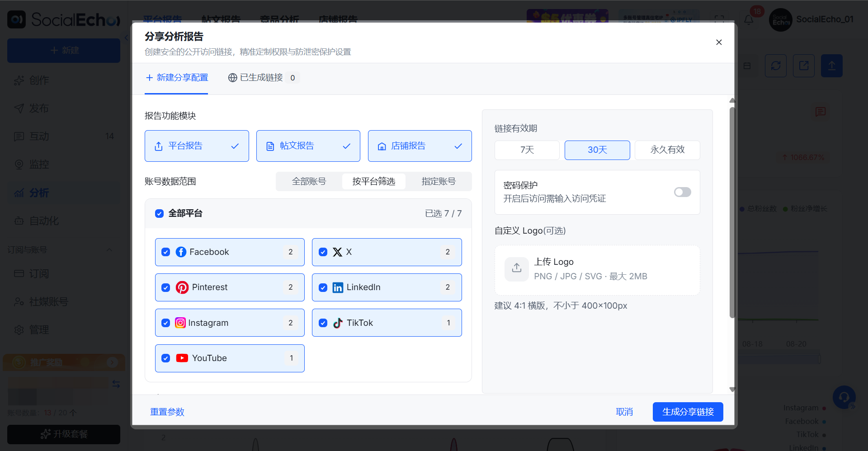Click the SocialEcho logo
The width and height of the screenshot is (868, 451).
[x=64, y=19]
